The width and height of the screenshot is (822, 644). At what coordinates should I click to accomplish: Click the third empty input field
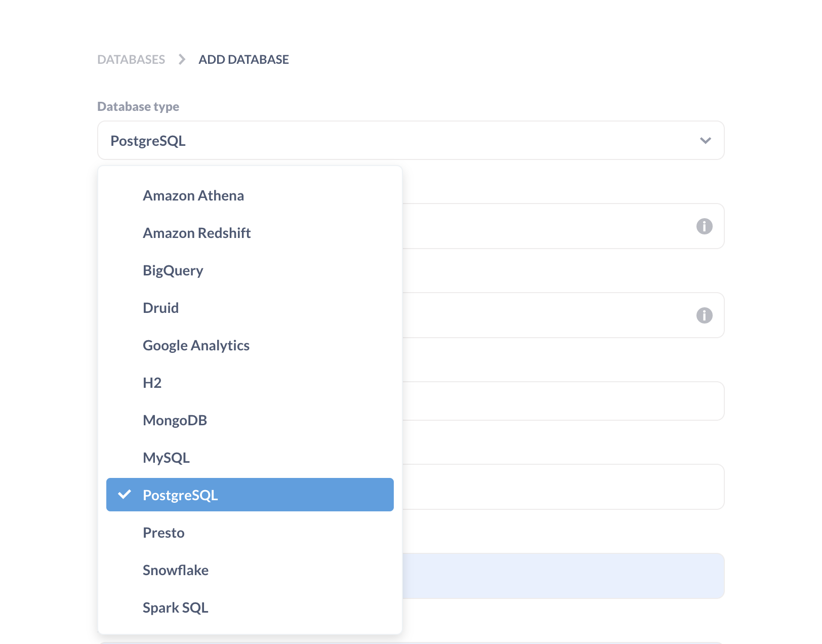(x=563, y=401)
